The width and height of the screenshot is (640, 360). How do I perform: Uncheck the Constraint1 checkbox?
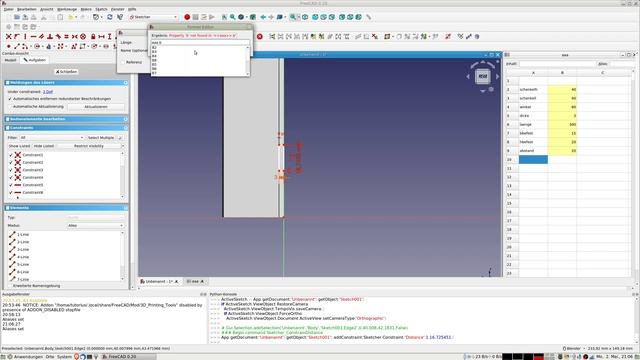(x=11, y=155)
